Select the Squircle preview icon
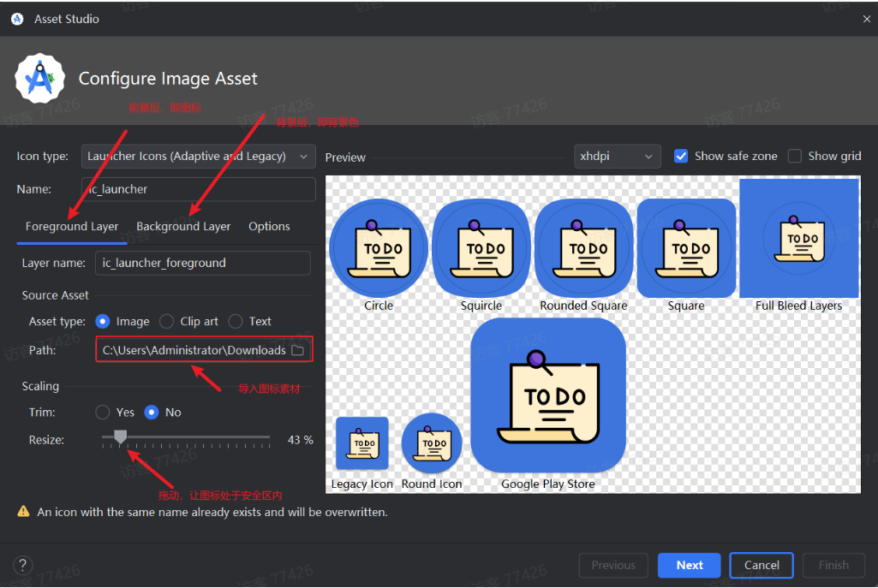878x588 pixels. coord(481,248)
